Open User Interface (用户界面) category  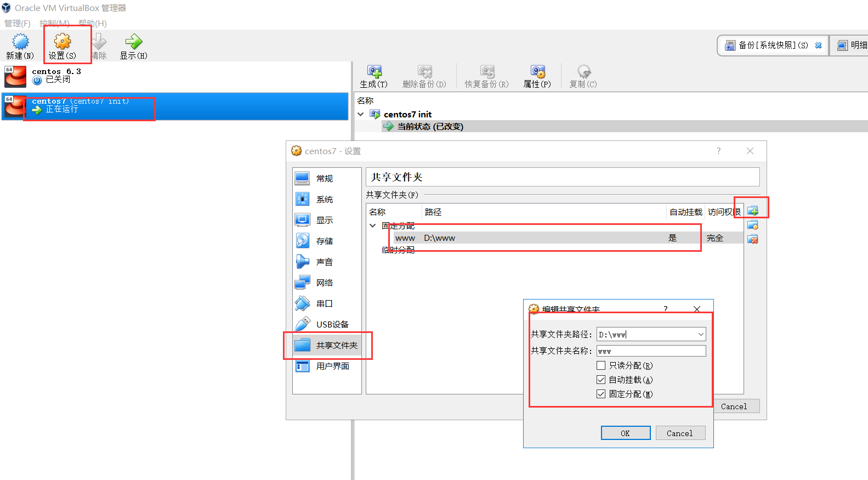(327, 366)
